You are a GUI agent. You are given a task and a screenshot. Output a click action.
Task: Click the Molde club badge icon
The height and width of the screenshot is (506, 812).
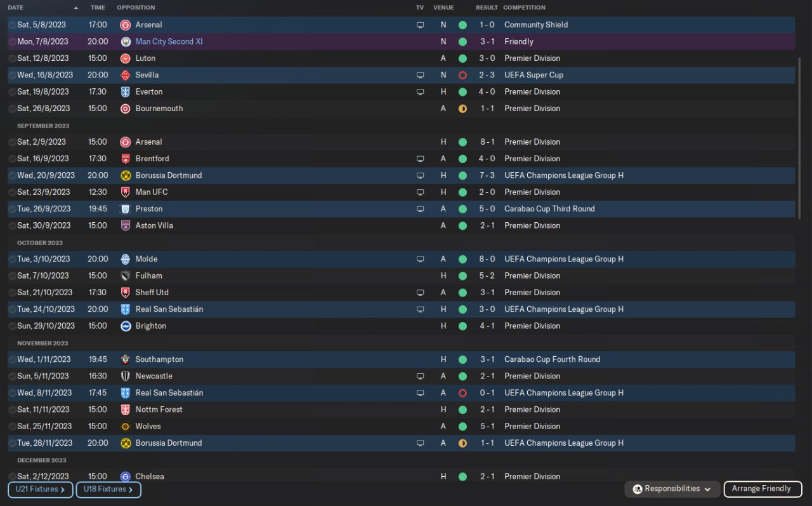125,259
